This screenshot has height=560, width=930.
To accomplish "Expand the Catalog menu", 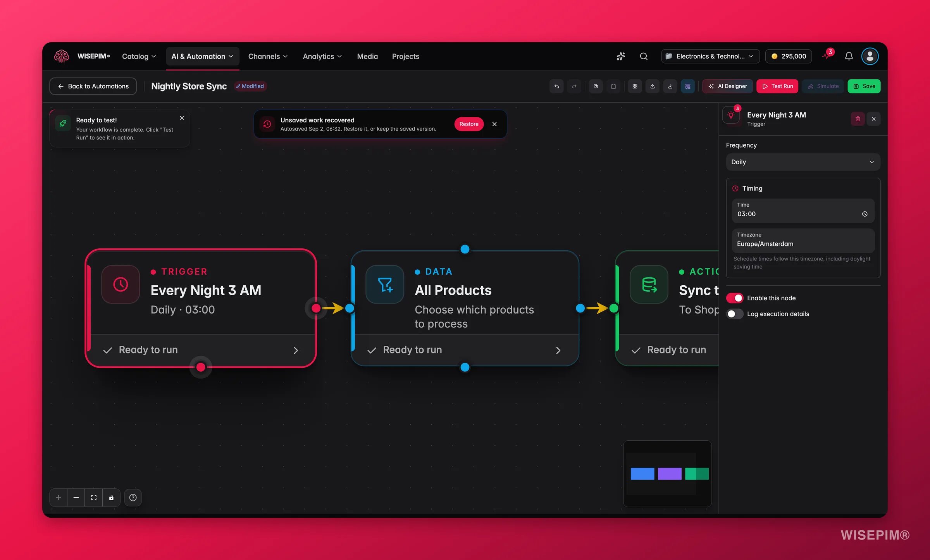I will (x=139, y=56).
